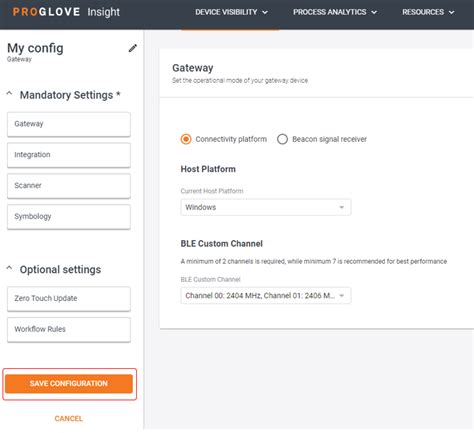Click the 'Set the operational mode' subtitle

[x=240, y=80]
